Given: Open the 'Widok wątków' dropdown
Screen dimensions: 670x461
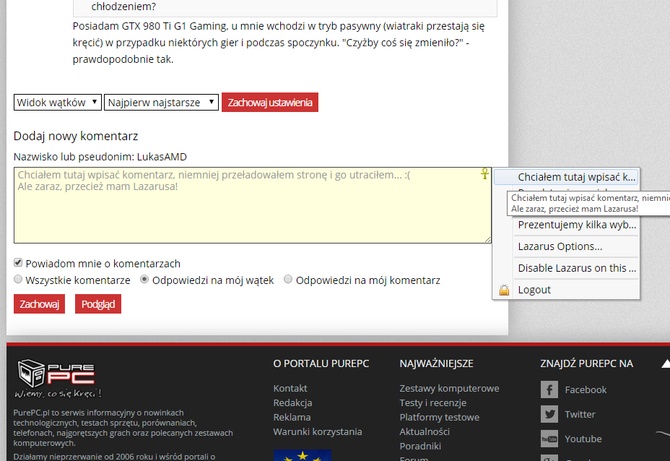Looking at the screenshot, I should pos(58,103).
